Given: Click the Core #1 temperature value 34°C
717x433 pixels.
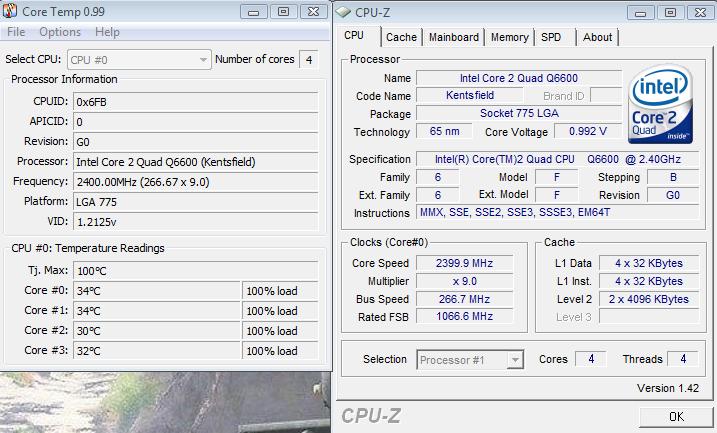Looking at the screenshot, I should 157,311.
